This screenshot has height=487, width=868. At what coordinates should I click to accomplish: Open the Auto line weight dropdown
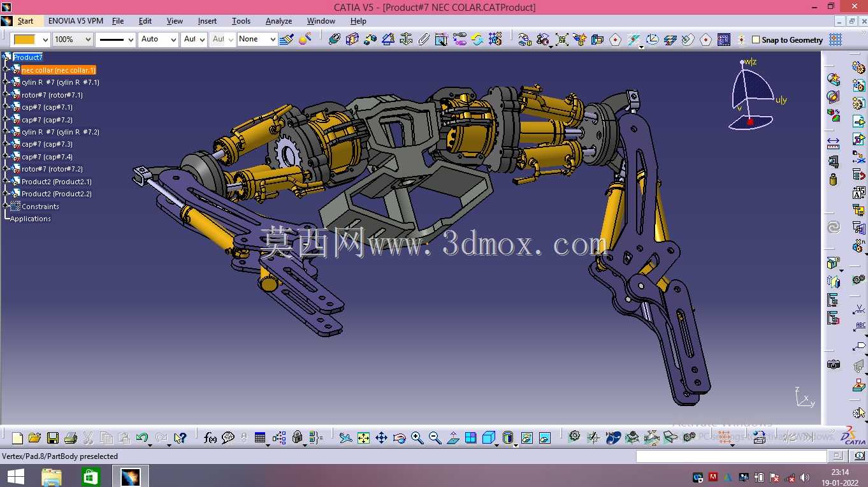(173, 40)
